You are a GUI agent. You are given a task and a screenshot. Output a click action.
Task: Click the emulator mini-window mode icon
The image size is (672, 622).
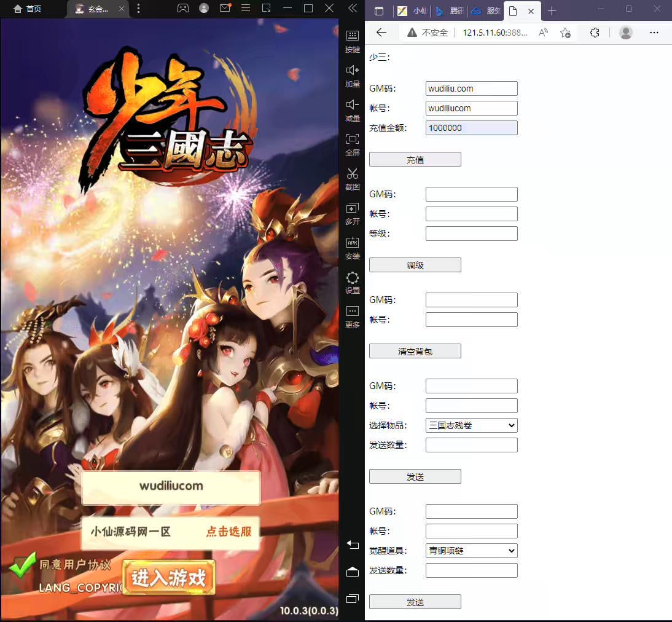coord(266,8)
